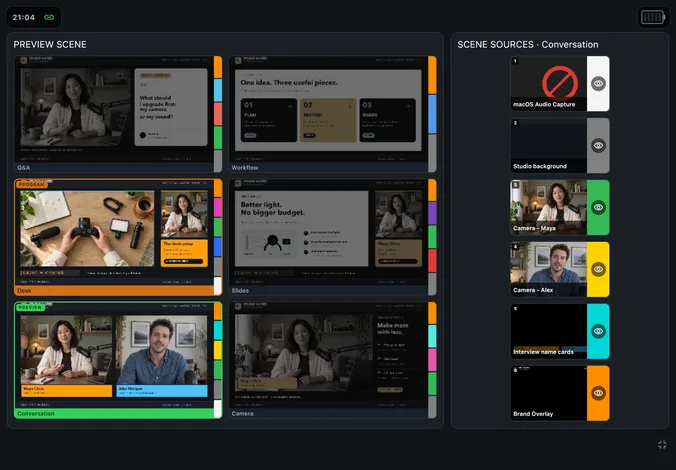Click the green link connection icon
The height and width of the screenshot is (470, 676).
(x=49, y=17)
